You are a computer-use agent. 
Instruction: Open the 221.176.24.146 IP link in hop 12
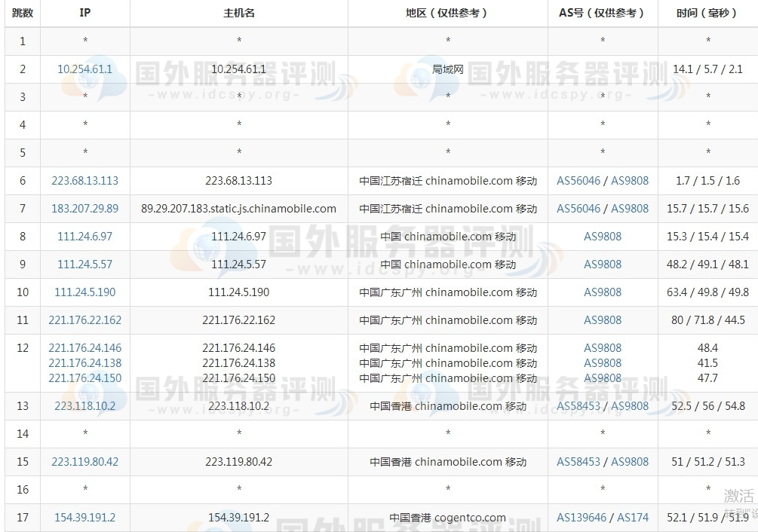point(84,348)
